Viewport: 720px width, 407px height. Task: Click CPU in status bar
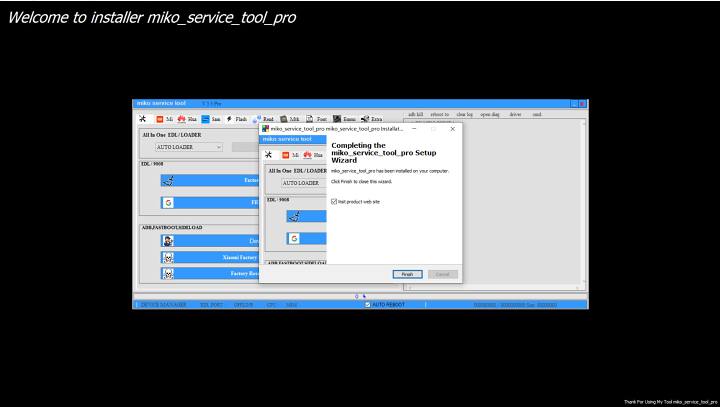[271, 305]
